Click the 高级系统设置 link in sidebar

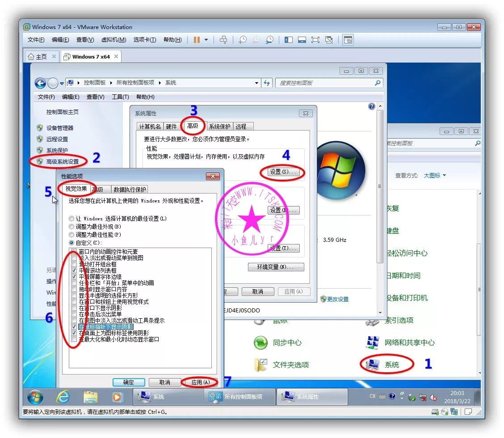point(62,161)
